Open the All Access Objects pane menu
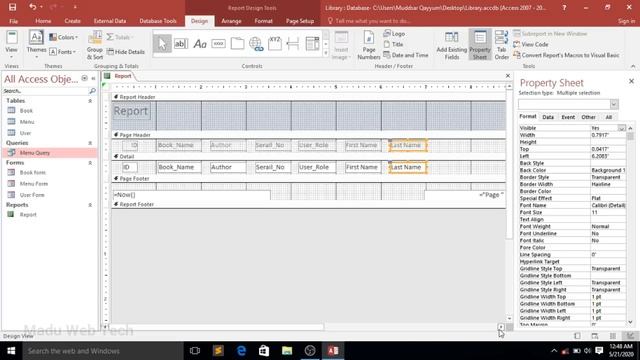The height and width of the screenshot is (360, 640). click(84, 78)
